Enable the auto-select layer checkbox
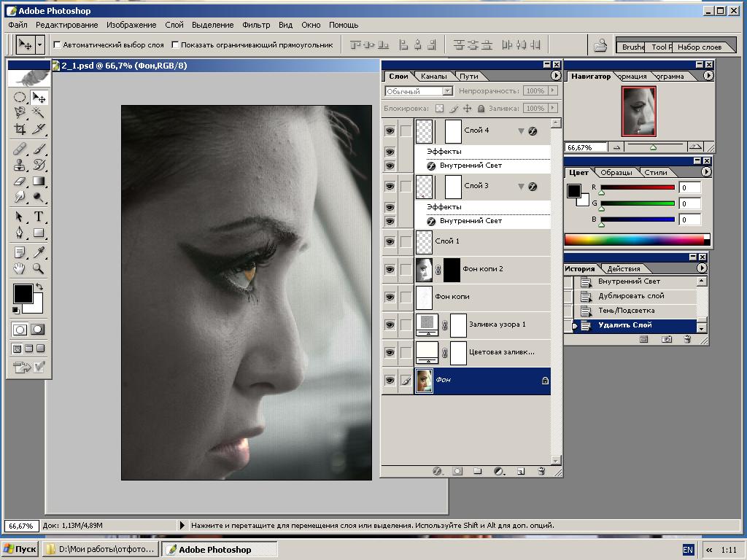The width and height of the screenshot is (747, 560). [58, 45]
